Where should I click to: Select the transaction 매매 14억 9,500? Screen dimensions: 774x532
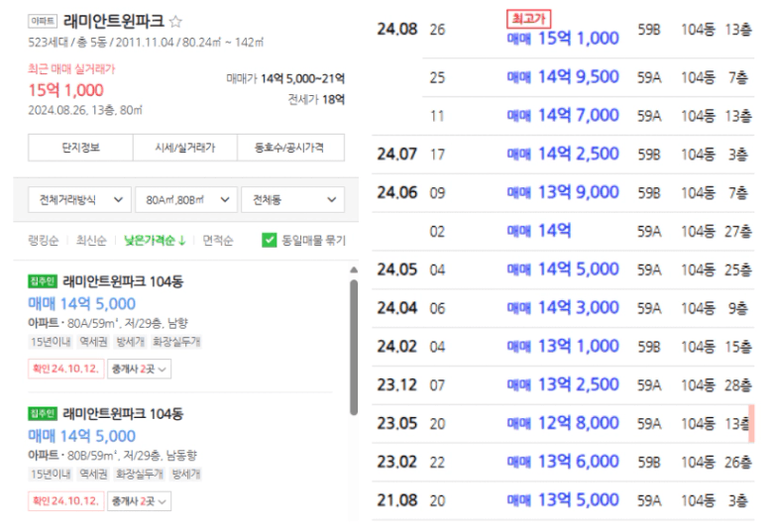pos(563,77)
